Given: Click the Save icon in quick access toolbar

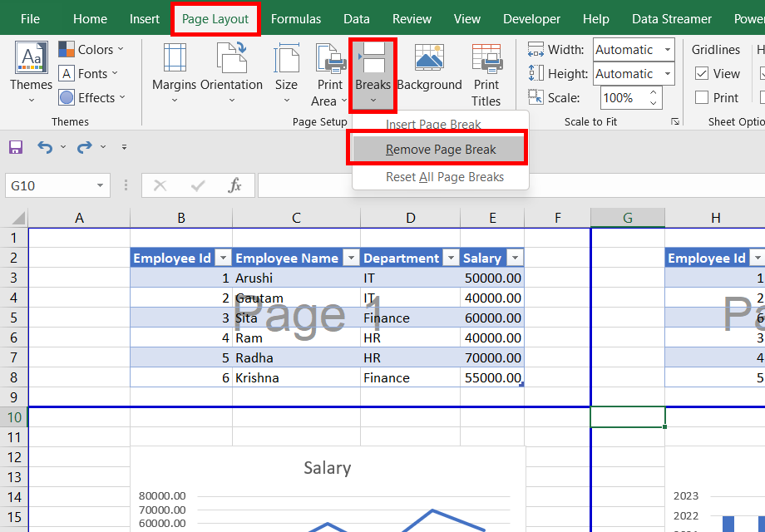Looking at the screenshot, I should [16, 147].
